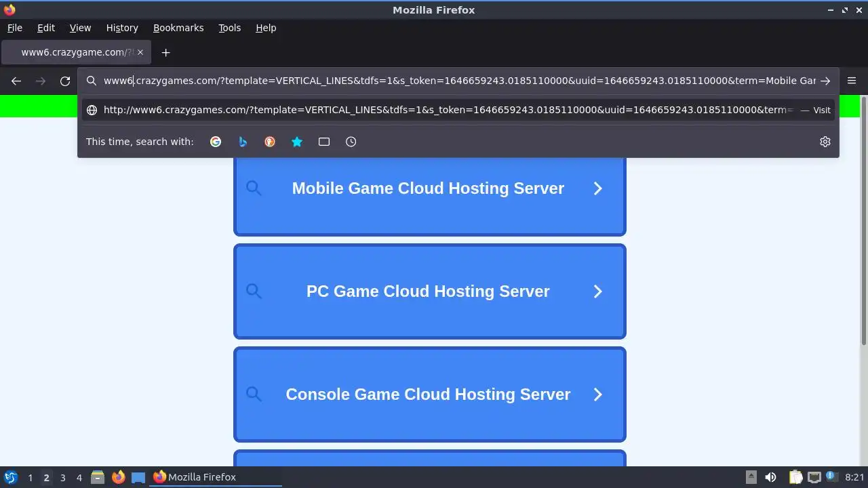Open a new tab with plus button

coord(165,52)
